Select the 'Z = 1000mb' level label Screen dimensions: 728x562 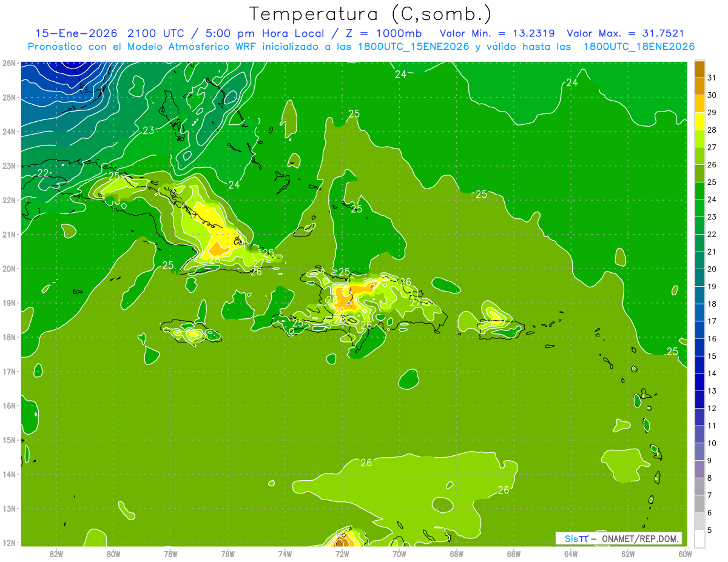click(383, 34)
